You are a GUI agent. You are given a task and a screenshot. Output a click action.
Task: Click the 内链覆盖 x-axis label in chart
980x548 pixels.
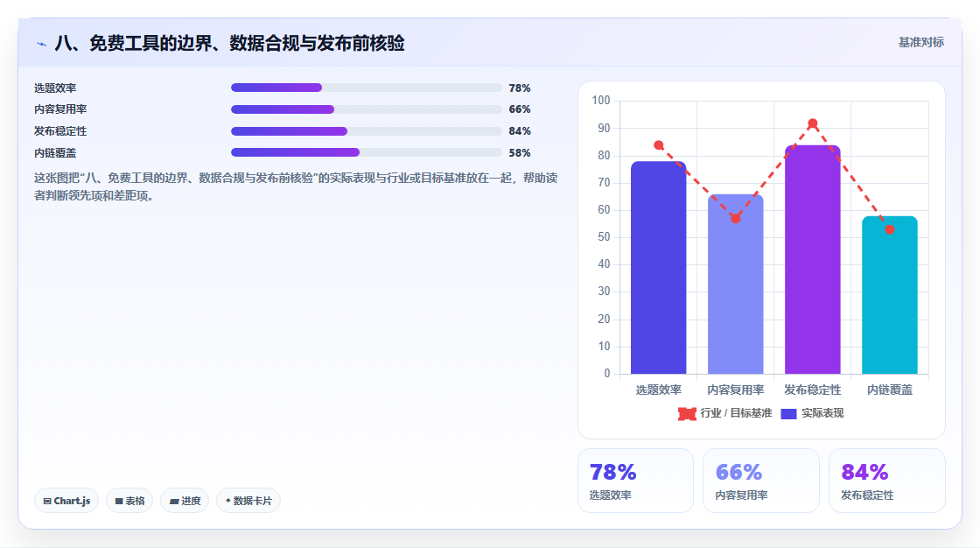coord(889,390)
